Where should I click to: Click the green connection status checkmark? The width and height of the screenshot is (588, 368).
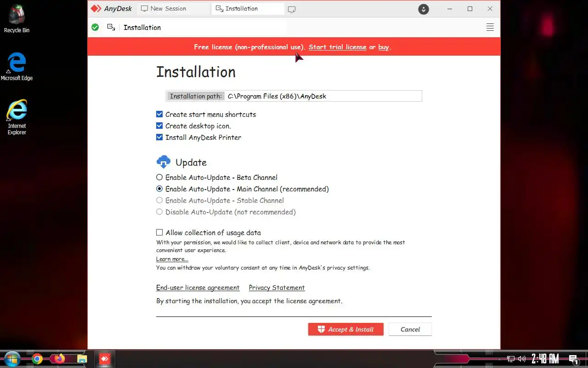95,28
